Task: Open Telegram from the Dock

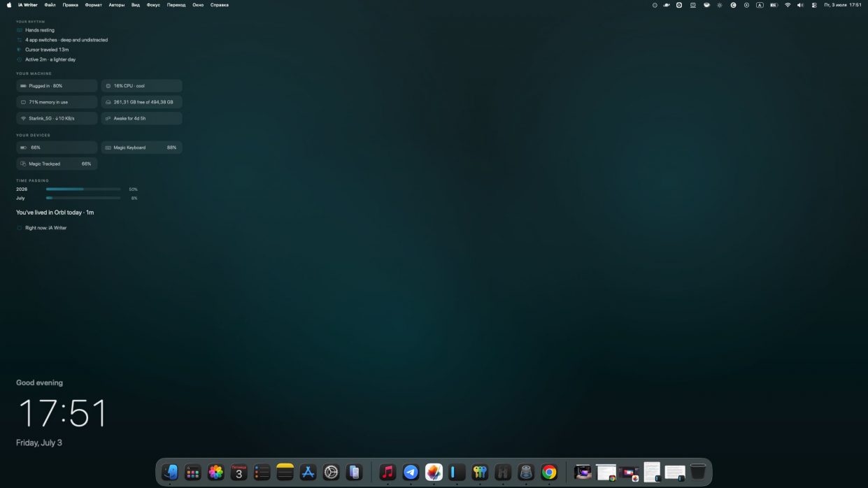Action: 411,473
